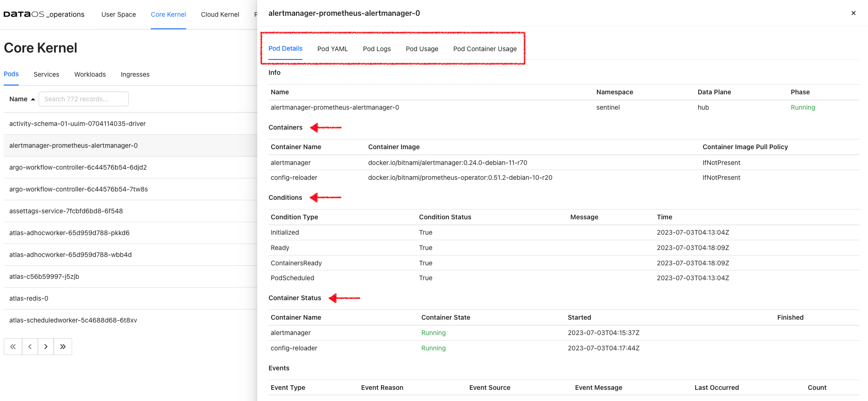Image resolution: width=868 pixels, height=401 pixels.
Task: Open the Pod Usage tab
Action: 422,49
